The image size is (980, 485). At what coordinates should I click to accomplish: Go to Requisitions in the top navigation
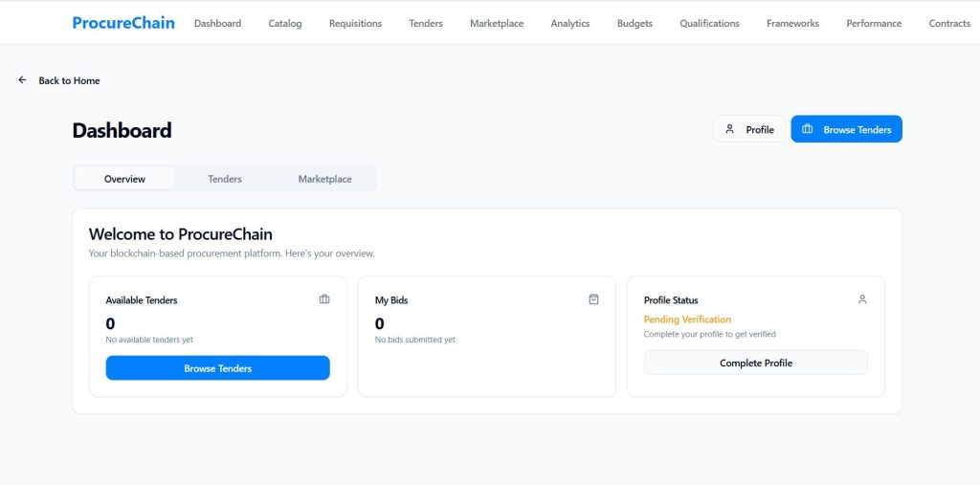(x=355, y=23)
